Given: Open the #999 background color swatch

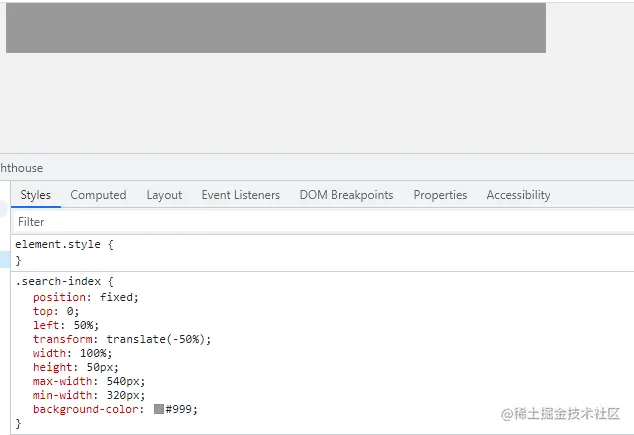Looking at the screenshot, I should click(159, 409).
